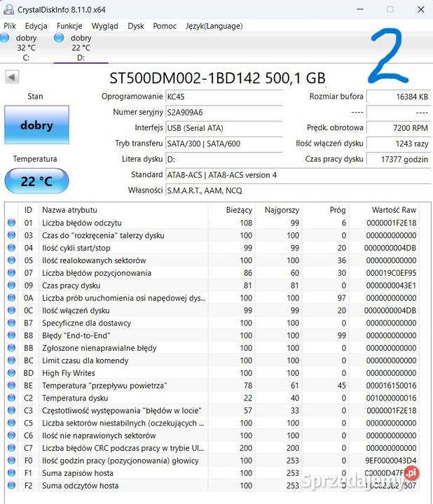Click status icon for row C7 błędów CRC
This screenshot has height=504, width=433.
click(x=12, y=448)
